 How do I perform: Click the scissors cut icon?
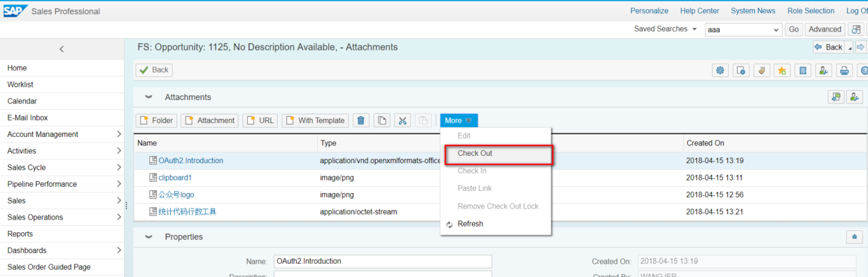click(402, 120)
